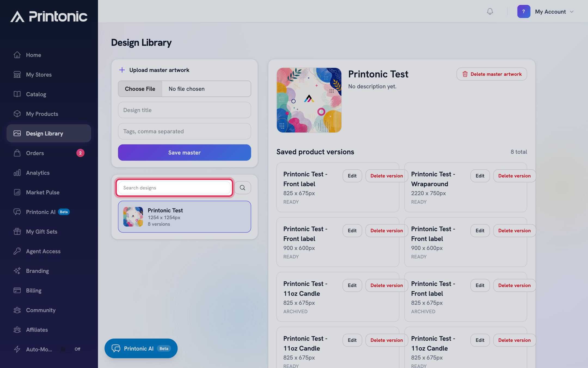Click Choose File button
Screen dimensions: 588x368
(x=140, y=89)
